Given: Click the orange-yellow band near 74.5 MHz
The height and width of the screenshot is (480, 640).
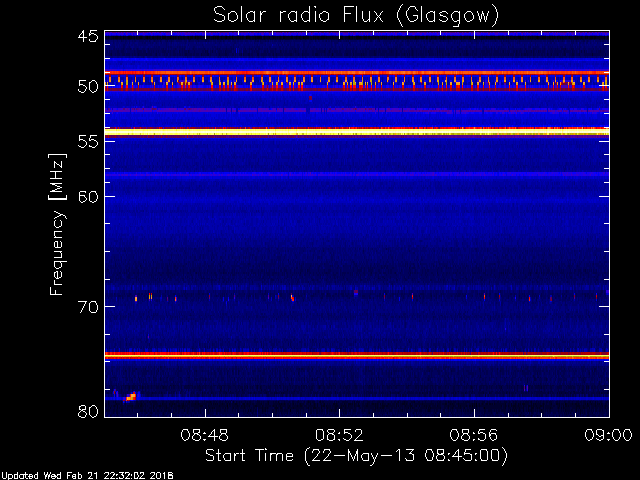Looking at the screenshot, I should click(x=357, y=356).
